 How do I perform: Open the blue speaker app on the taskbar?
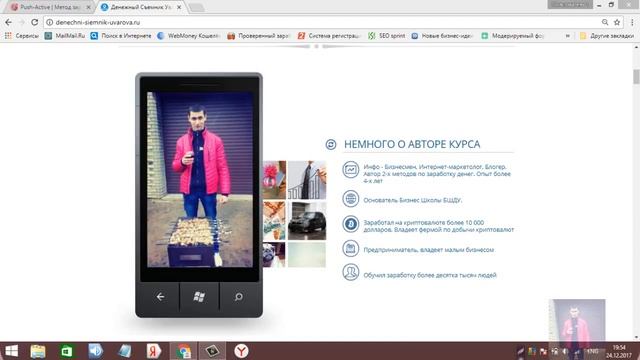[96, 351]
